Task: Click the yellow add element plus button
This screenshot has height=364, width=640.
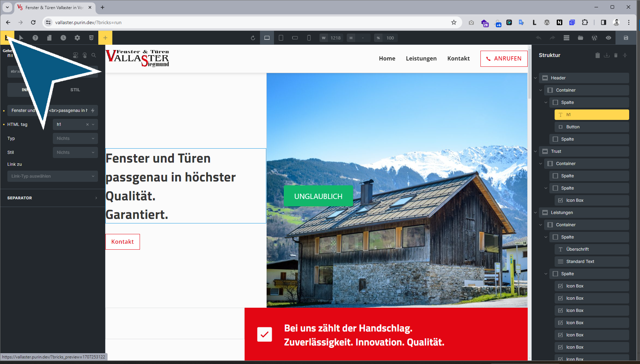Action: pyautogui.click(x=105, y=38)
